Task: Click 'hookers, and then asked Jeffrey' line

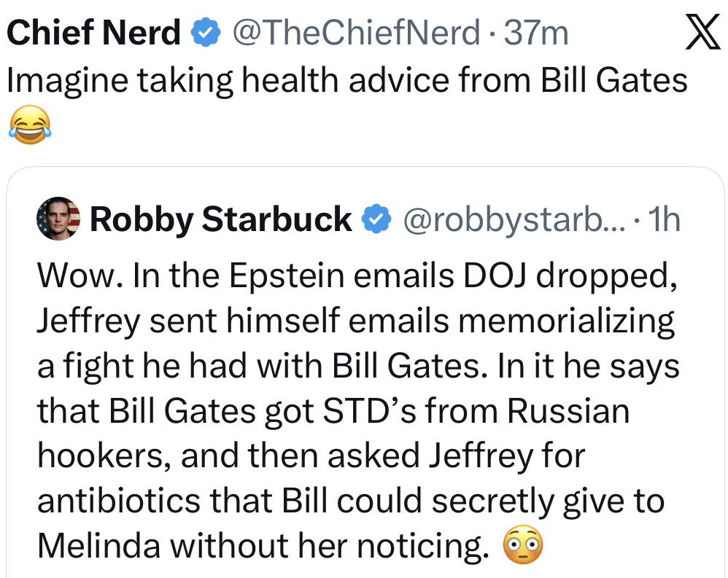Action: [311, 456]
